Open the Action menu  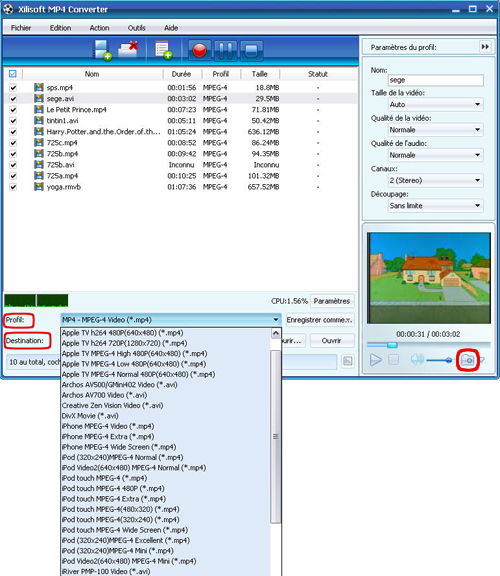[x=99, y=28]
